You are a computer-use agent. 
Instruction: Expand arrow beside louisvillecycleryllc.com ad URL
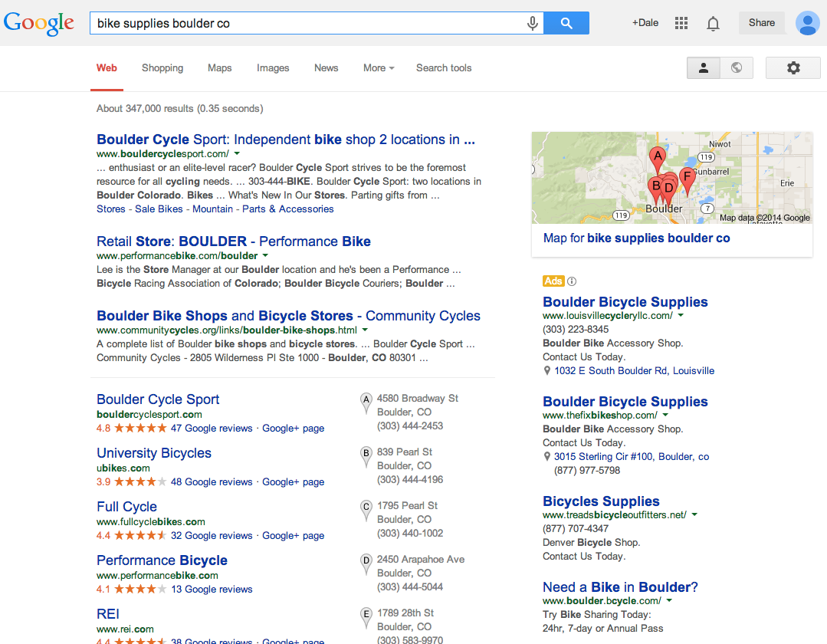pos(681,315)
